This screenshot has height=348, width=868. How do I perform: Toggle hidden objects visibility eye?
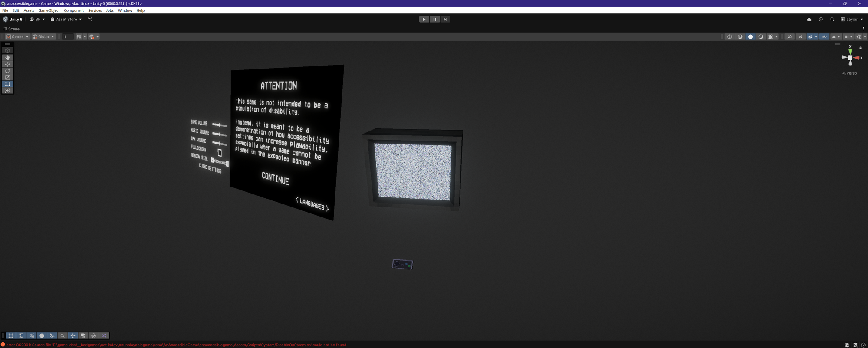(x=824, y=37)
